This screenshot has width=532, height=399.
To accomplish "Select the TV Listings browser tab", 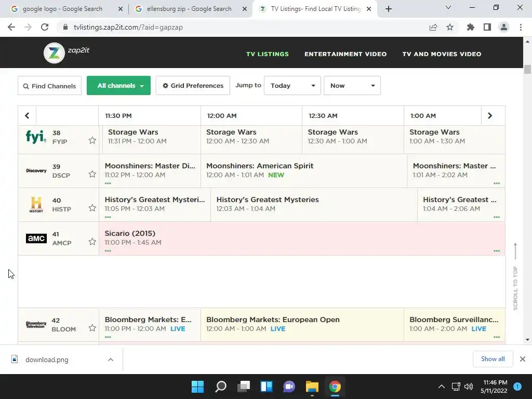I will coord(315,9).
